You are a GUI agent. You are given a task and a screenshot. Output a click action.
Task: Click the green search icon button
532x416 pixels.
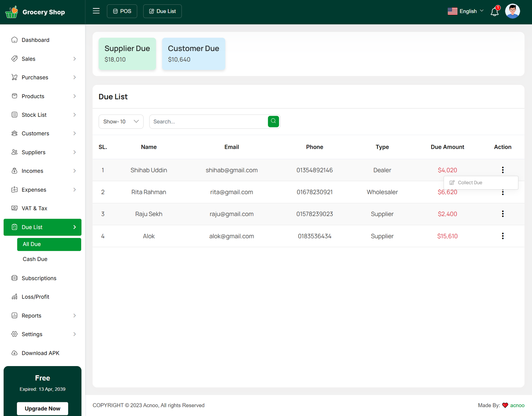(273, 121)
